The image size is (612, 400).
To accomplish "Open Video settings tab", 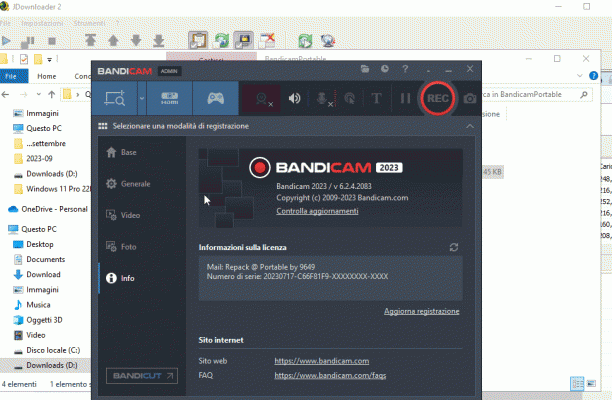I will pos(123,215).
